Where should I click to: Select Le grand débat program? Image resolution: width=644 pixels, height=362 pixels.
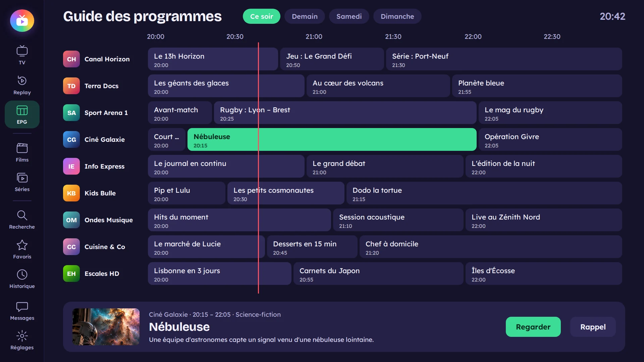pos(385,166)
